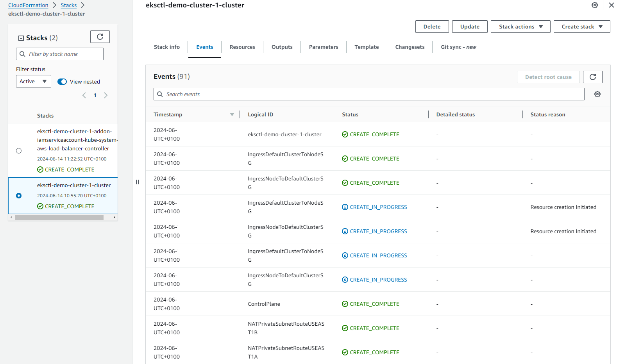Follow the CloudFormation breadcrumb link

pos(28,5)
